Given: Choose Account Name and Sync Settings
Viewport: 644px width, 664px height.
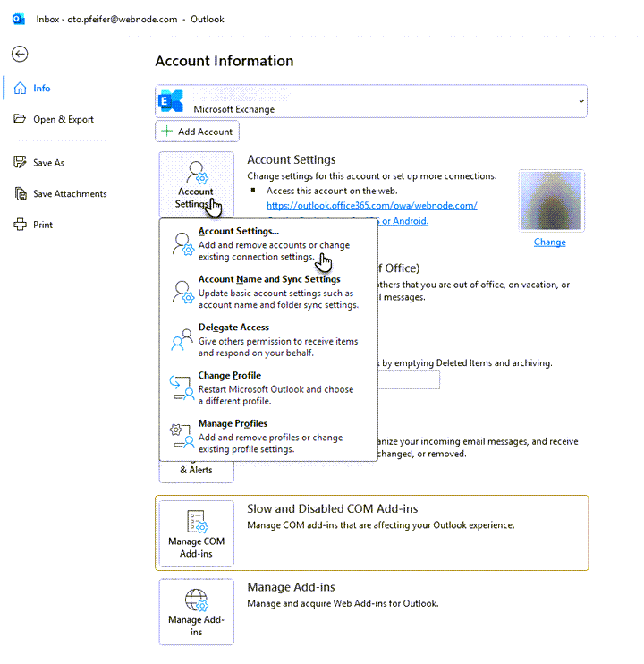Looking at the screenshot, I should pyautogui.click(x=268, y=279).
